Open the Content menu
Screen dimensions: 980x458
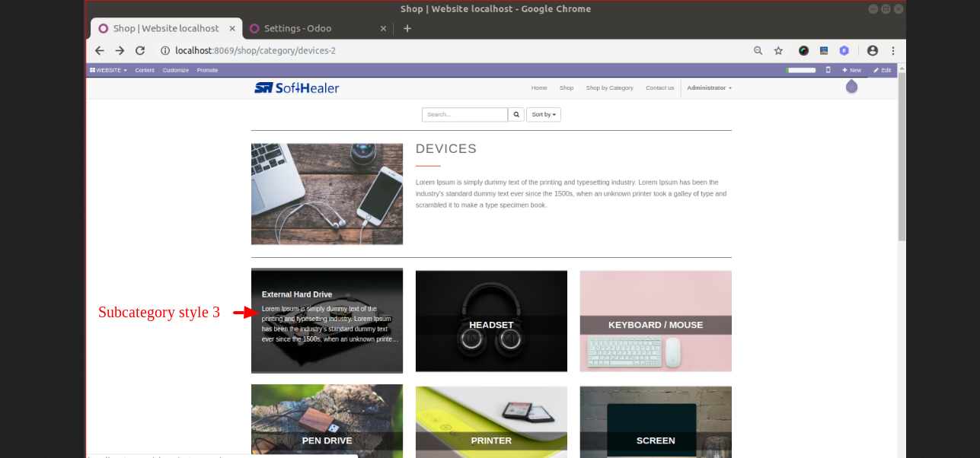145,70
